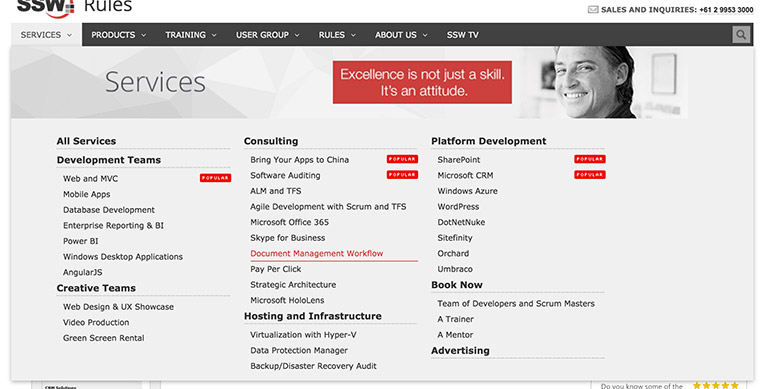Viewport: 760px width, 389px height.
Task: Click Popular badge beside Web and MVC
Action: (x=215, y=178)
